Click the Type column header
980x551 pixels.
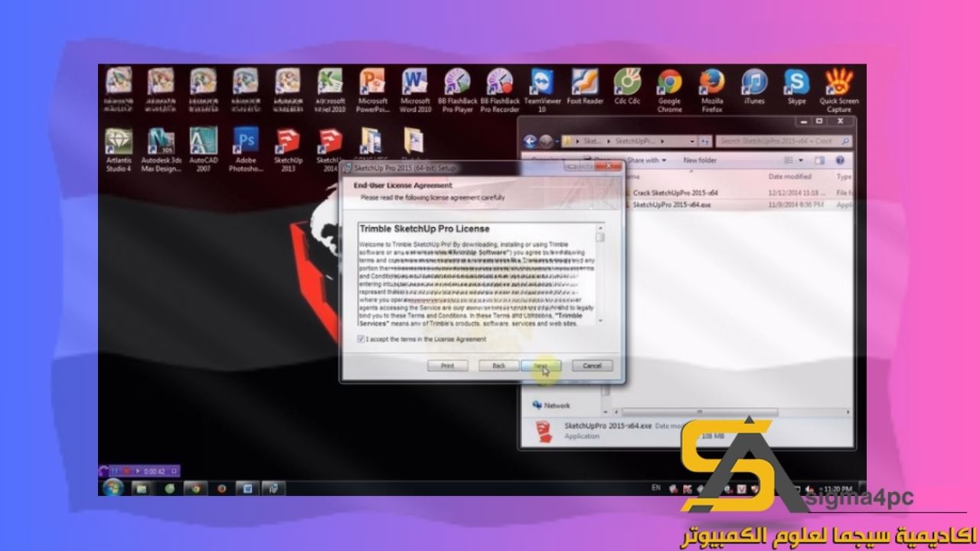(x=844, y=177)
